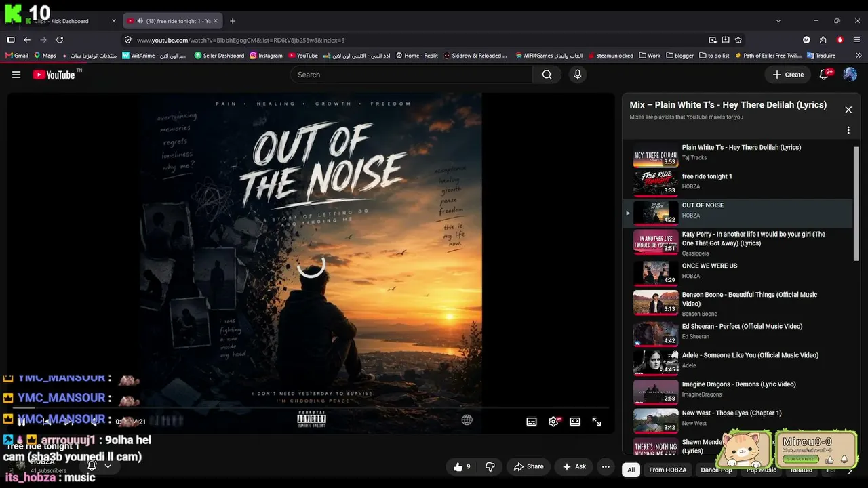Select the Pop Music filter chip
The width and height of the screenshot is (868, 488).
click(x=762, y=470)
